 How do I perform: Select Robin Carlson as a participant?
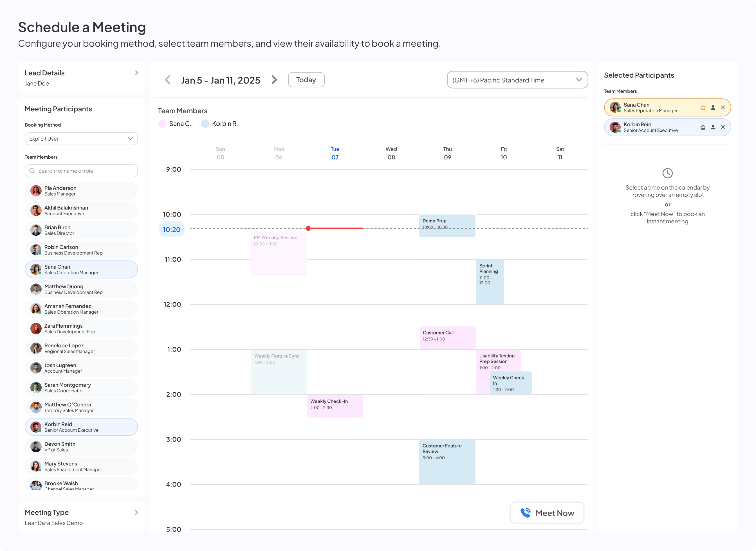(81, 250)
